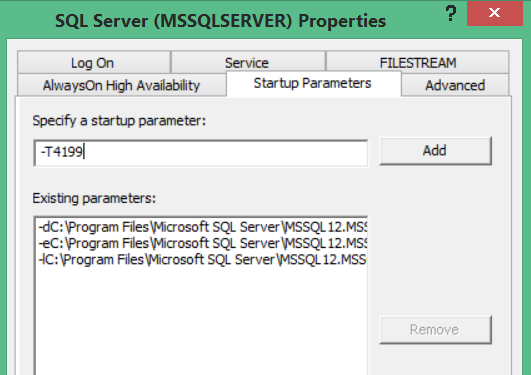Image resolution: width=531 pixels, height=375 pixels.
Task: Select the Startup Parameters tab
Action: point(313,83)
